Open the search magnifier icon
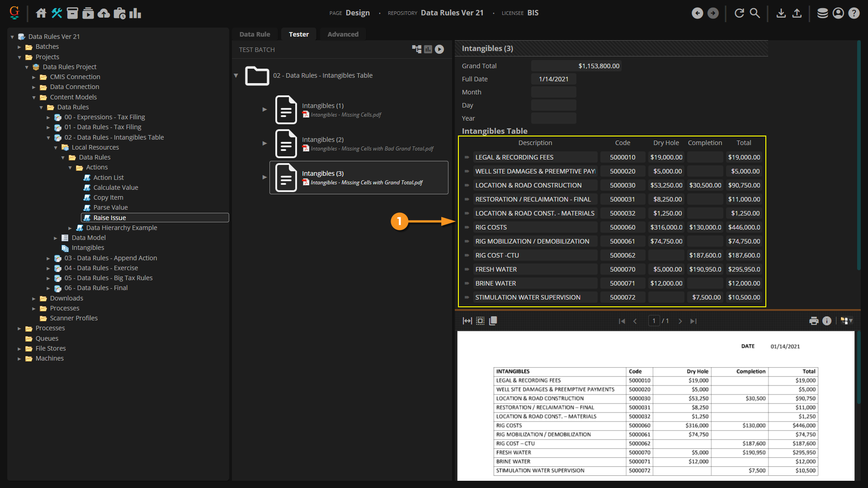 755,13
